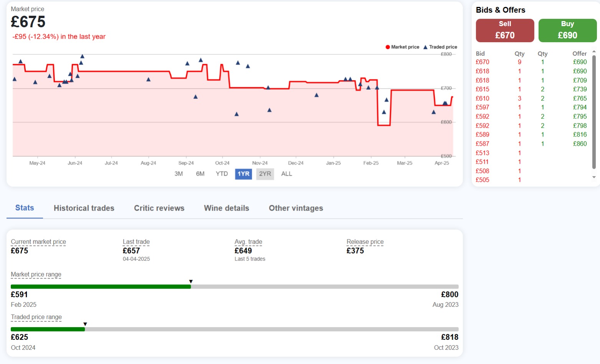Click the £615 bid price
This screenshot has width=600, height=364.
coord(483,89)
